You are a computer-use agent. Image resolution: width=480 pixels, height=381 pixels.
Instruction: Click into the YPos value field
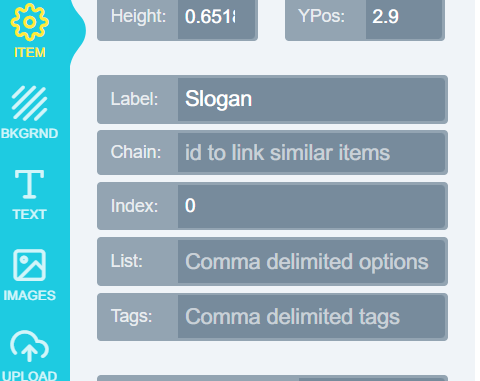coord(404,17)
